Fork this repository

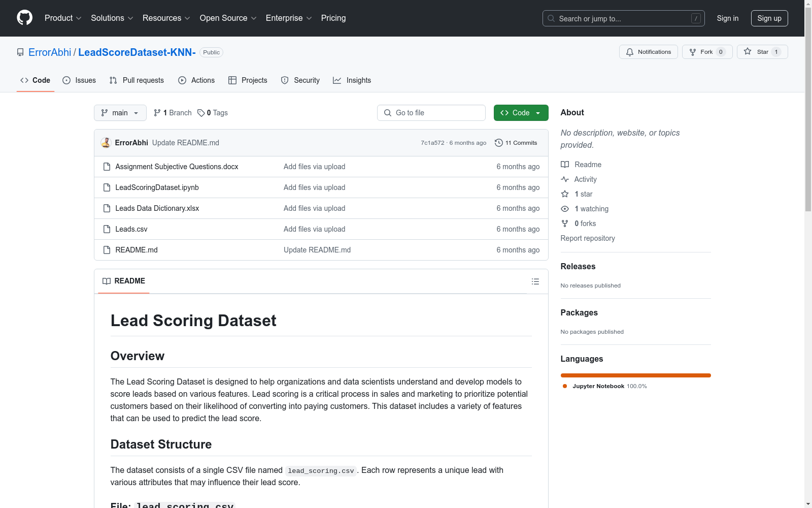(x=707, y=52)
